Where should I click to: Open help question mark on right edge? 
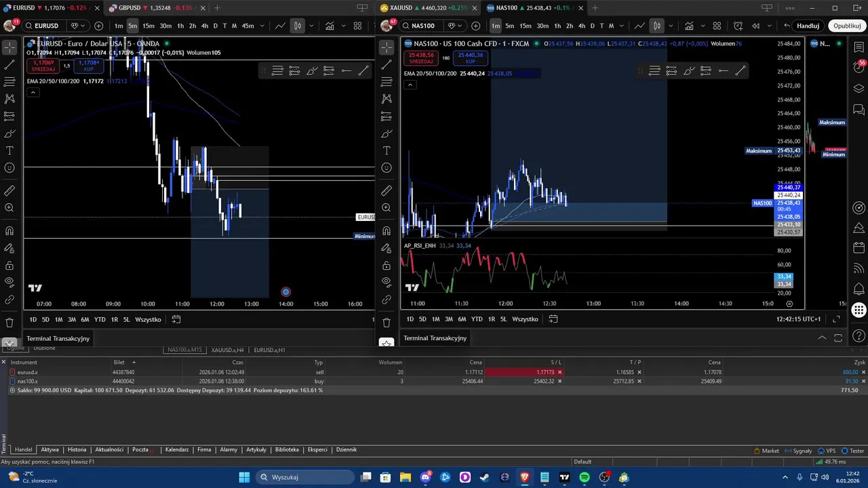tap(859, 337)
